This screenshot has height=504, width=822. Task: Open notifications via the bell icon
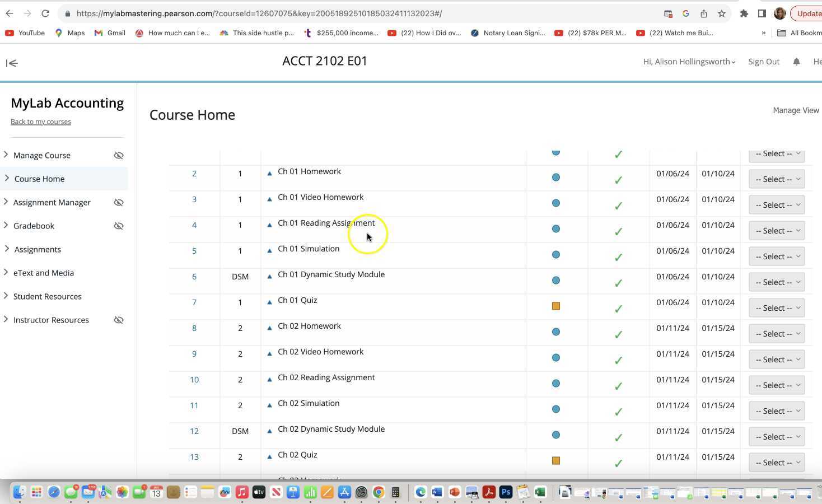[796, 62]
